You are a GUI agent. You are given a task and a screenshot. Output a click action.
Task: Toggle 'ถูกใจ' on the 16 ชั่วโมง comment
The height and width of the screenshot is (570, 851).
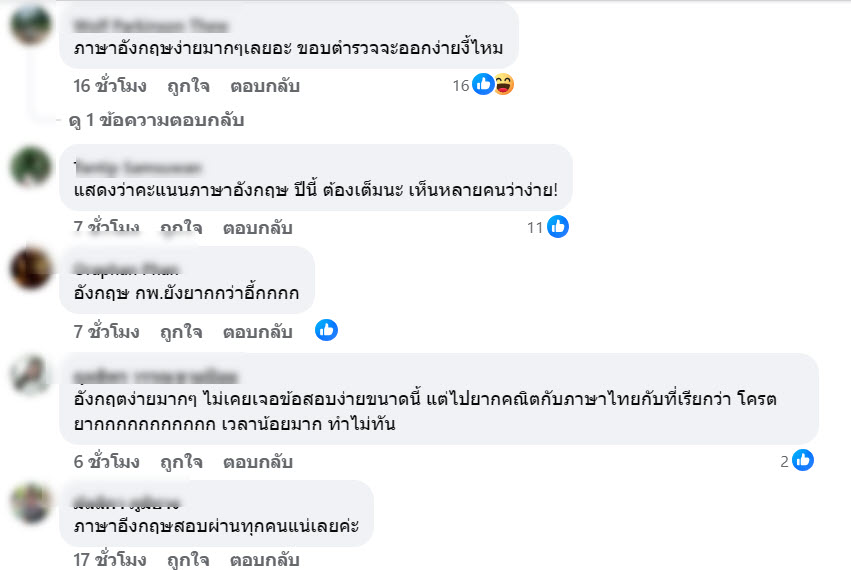click(x=188, y=86)
